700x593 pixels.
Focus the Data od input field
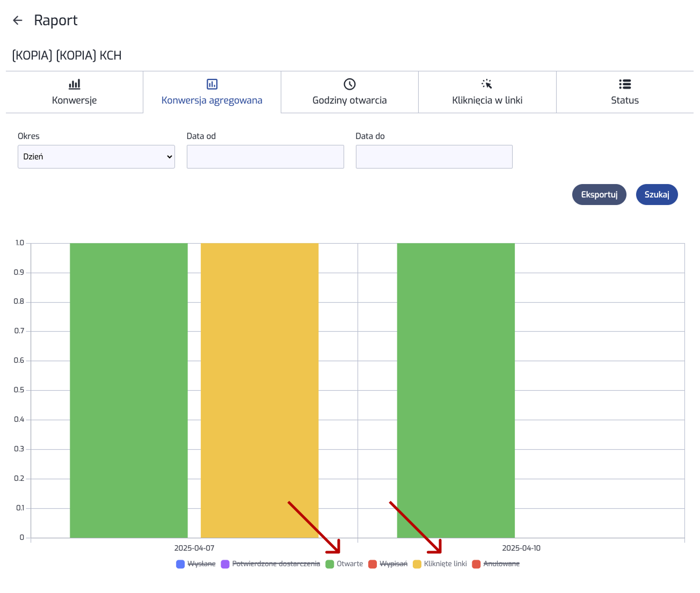tap(265, 157)
